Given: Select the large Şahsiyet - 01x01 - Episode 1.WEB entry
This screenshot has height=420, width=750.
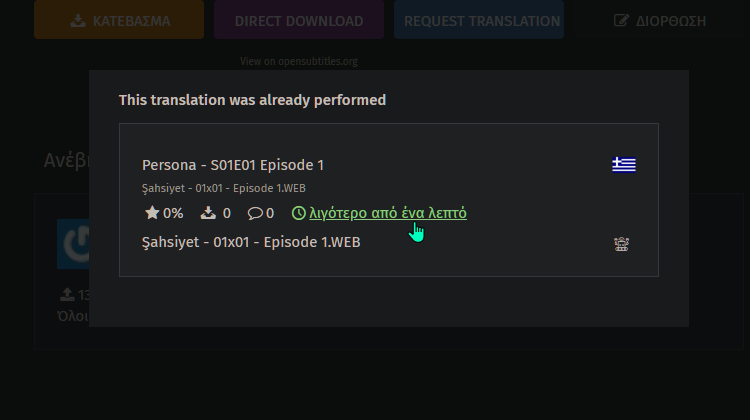Looking at the screenshot, I should tap(251, 242).
